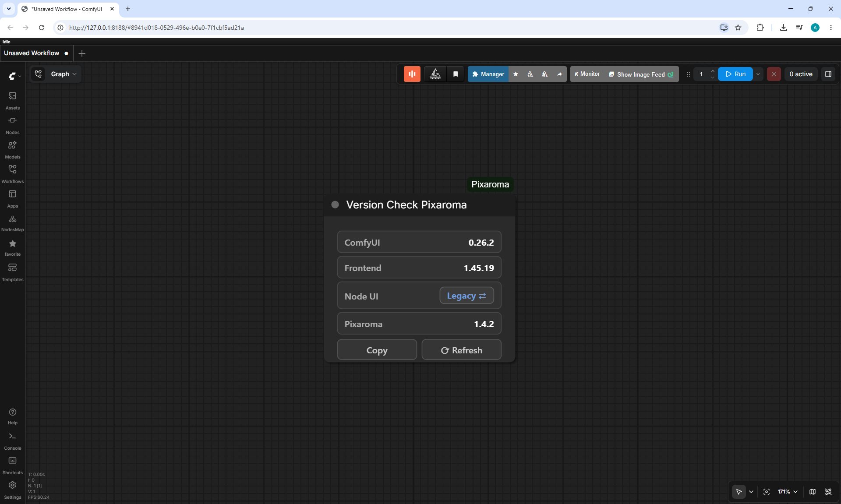The width and height of the screenshot is (841, 504).
Task: Decrease the batch count with the down arrow
Action: click(x=713, y=78)
